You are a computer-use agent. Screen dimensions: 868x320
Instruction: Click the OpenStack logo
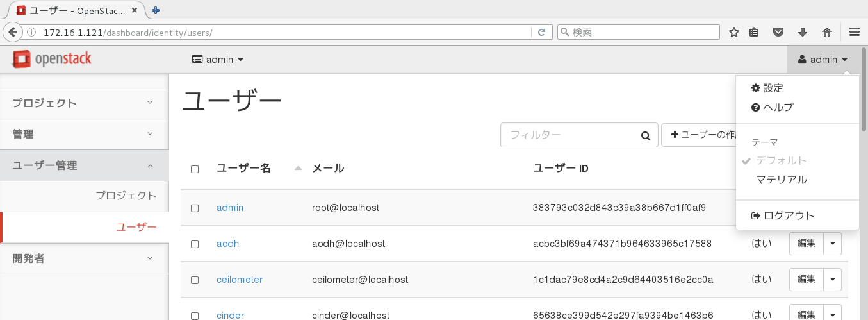(52, 59)
